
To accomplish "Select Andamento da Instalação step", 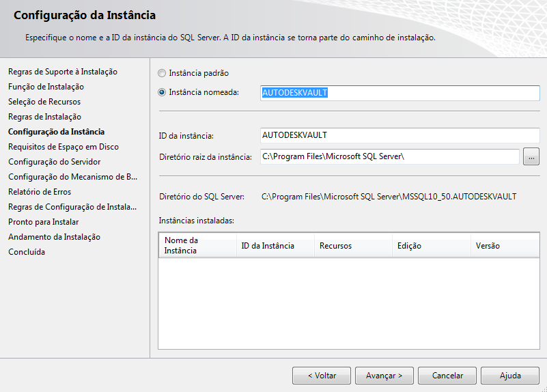I will click(55, 237).
